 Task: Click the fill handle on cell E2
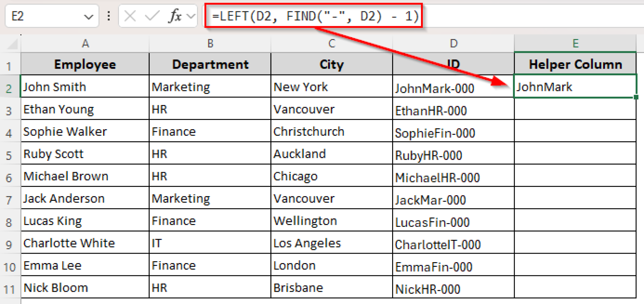636,97
